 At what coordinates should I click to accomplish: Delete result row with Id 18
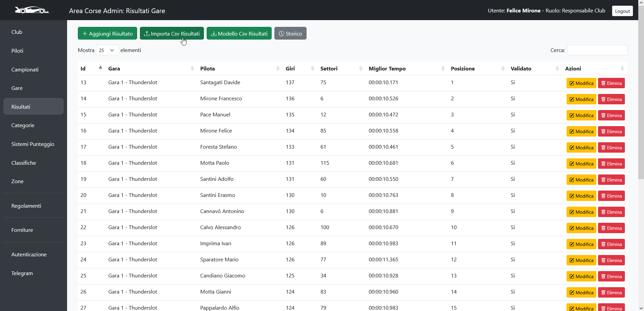click(611, 164)
